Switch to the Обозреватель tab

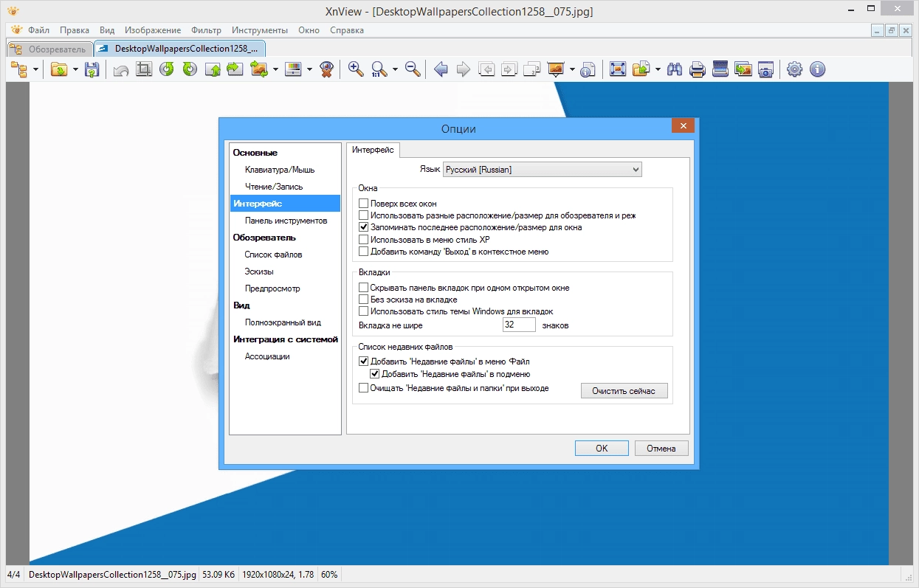pos(49,49)
